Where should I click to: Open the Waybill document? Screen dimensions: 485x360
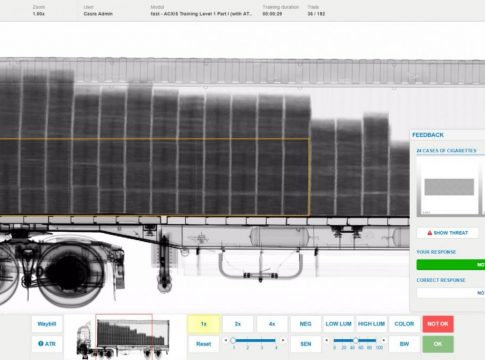pos(47,324)
